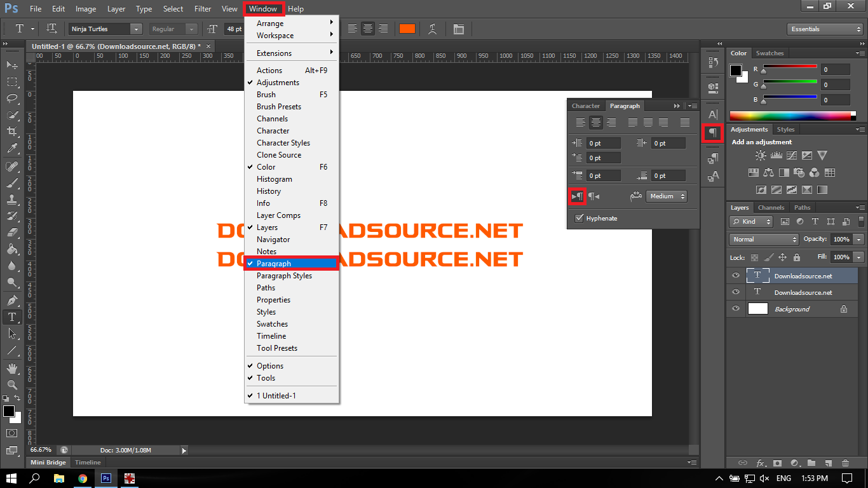Create a new layer from Layers panel
The width and height of the screenshot is (868, 488).
tap(828, 463)
